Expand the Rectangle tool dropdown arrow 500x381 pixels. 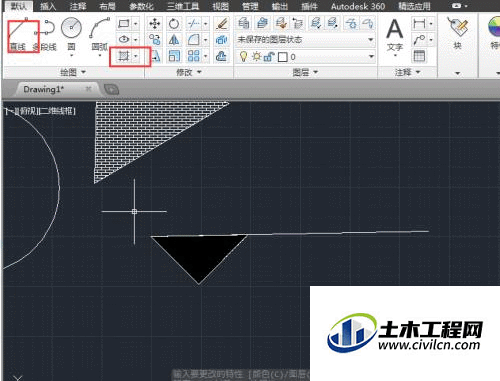coord(136,24)
